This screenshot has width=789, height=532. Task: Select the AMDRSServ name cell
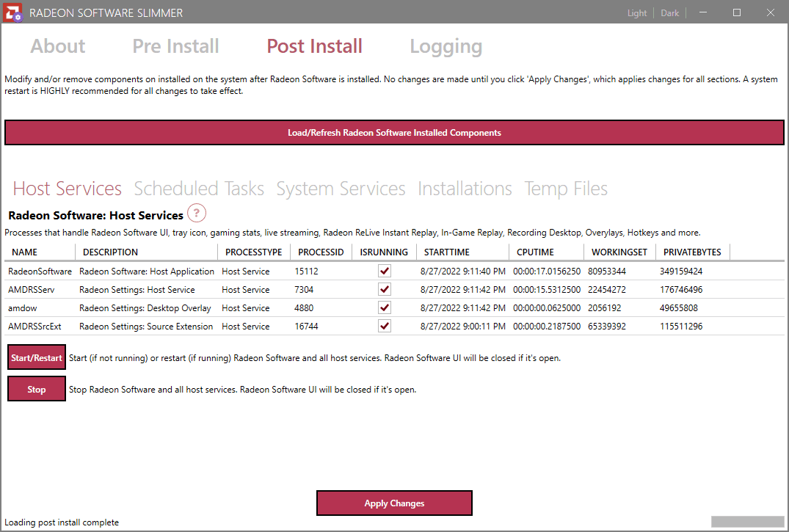click(32, 290)
